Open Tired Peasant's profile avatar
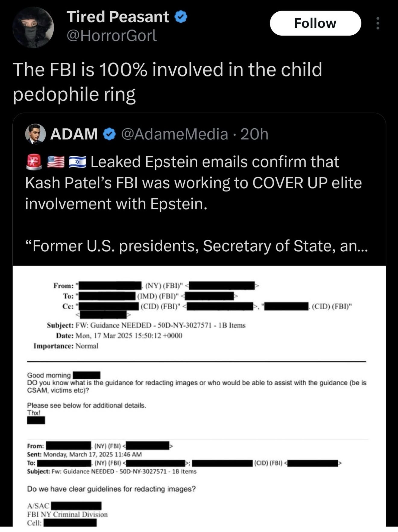 33,27
